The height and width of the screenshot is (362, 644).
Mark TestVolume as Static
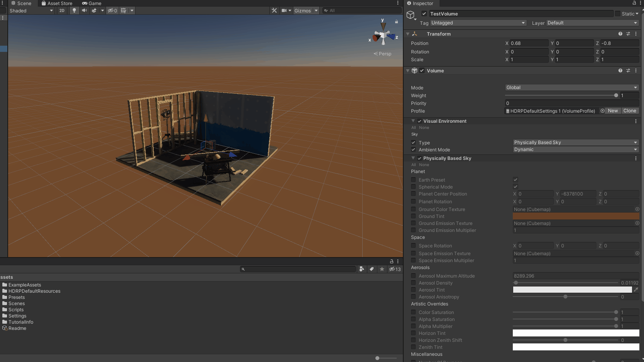(x=618, y=14)
